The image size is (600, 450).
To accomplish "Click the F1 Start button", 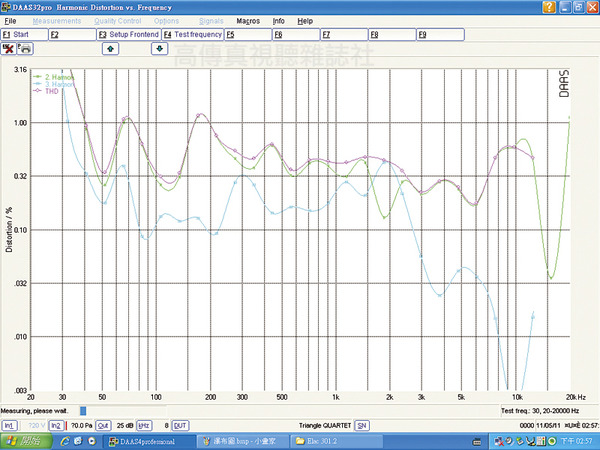I will click(24, 34).
